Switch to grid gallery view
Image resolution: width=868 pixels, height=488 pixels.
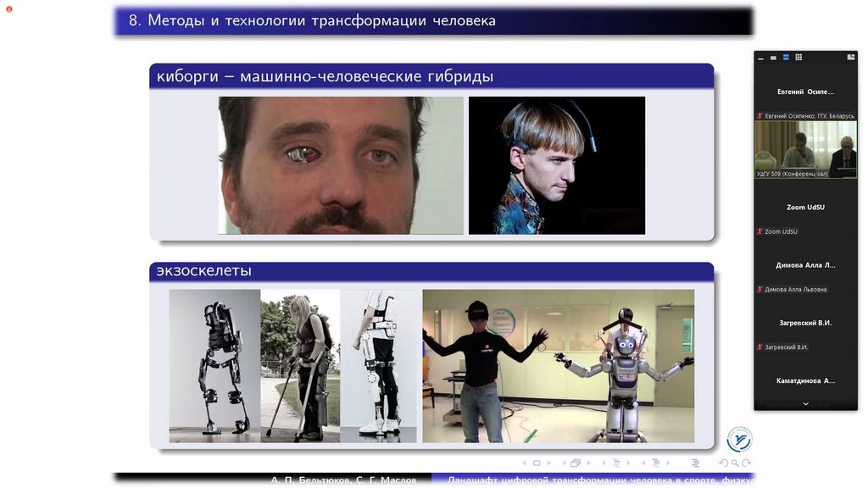pyautogui.click(x=798, y=58)
